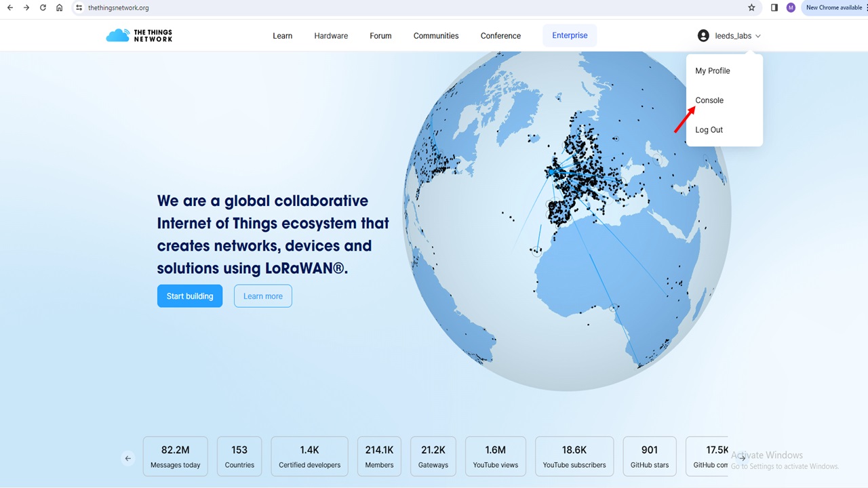The height and width of the screenshot is (488, 868).
Task: Reload the page with refresh icon
Action: click(43, 7)
